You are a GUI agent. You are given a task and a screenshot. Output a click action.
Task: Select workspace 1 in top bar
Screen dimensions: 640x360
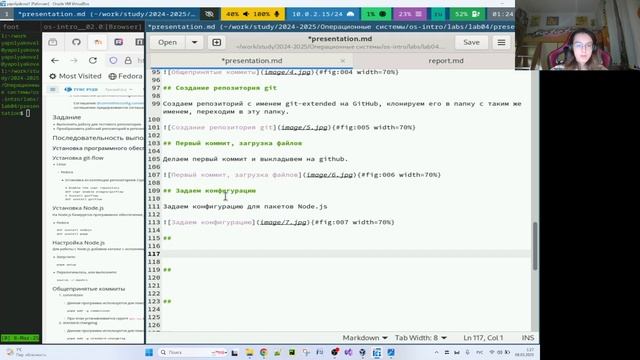[7, 14]
